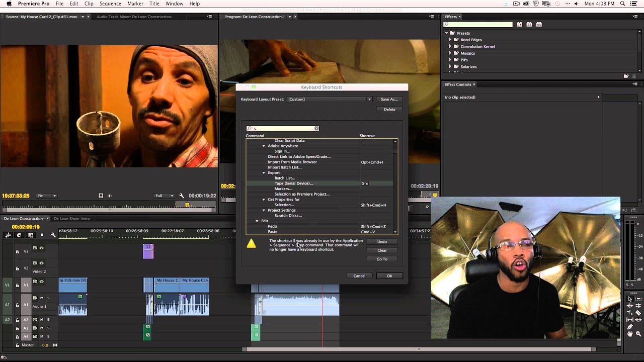Viewport: 644px width, 362px height.
Task: Select the Rate Stretch tool
Action: 630,313
